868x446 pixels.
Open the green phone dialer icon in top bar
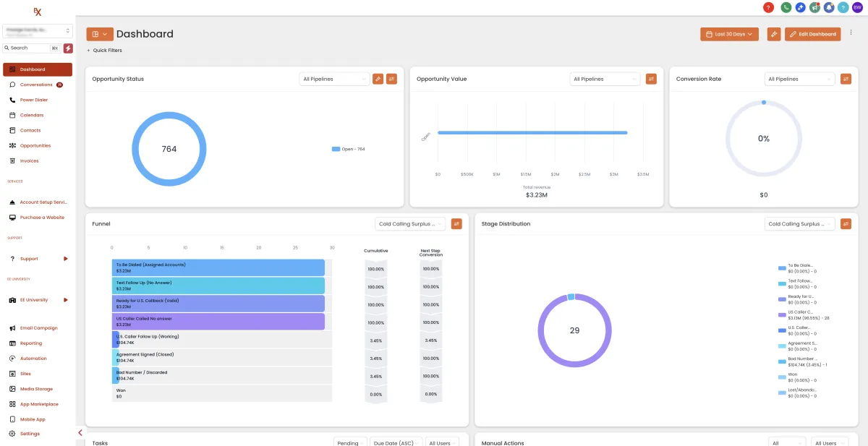pyautogui.click(x=786, y=7)
